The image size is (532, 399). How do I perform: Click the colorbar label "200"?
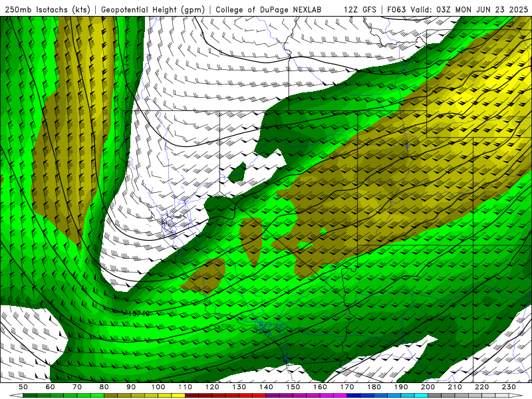click(x=428, y=387)
